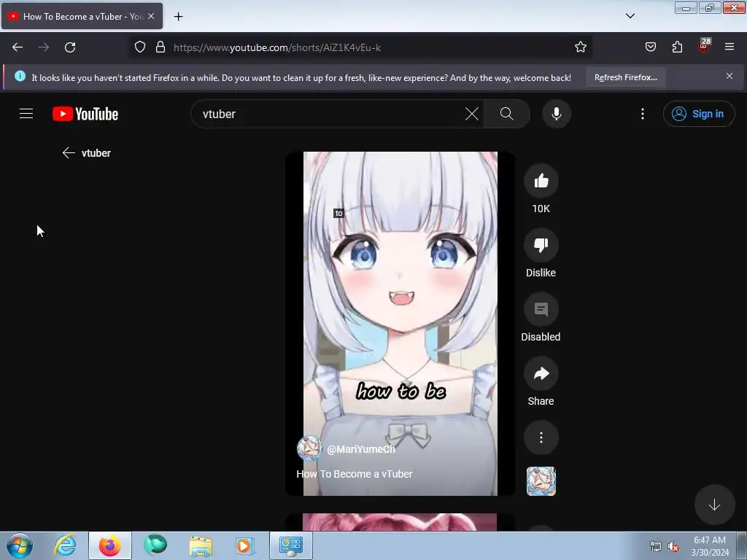Image resolution: width=747 pixels, height=560 pixels.
Task: List all tabs dropdown chevron
Action: (630, 16)
